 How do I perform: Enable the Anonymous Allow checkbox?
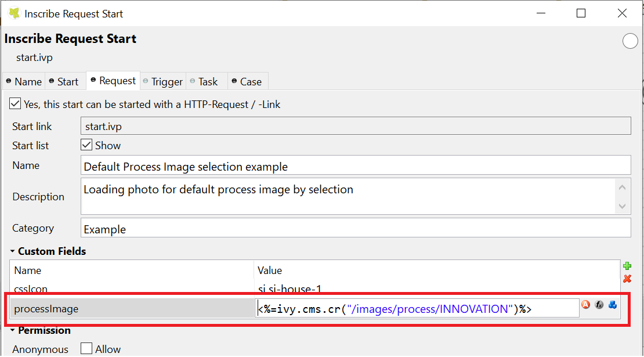coord(86,349)
